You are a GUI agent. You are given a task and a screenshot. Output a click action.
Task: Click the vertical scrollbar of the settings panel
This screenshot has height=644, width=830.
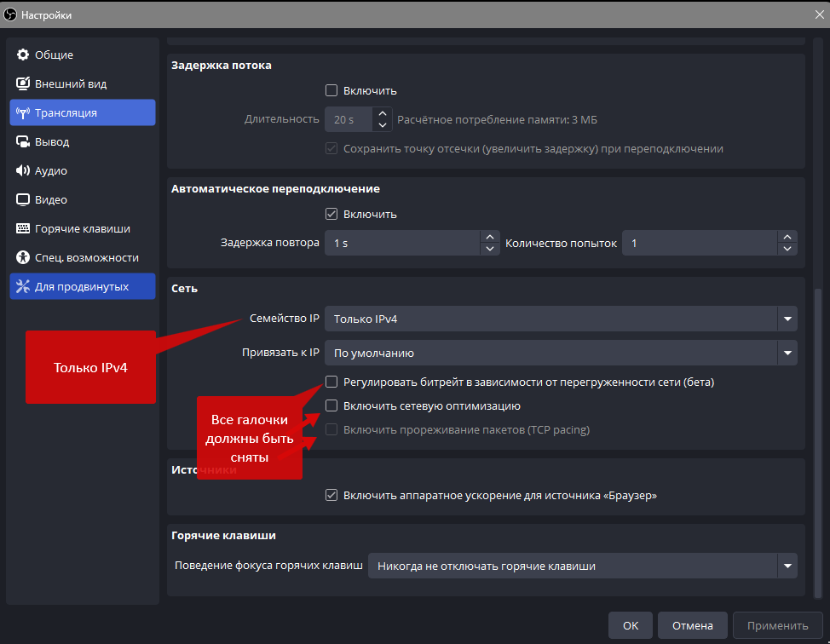click(x=818, y=442)
